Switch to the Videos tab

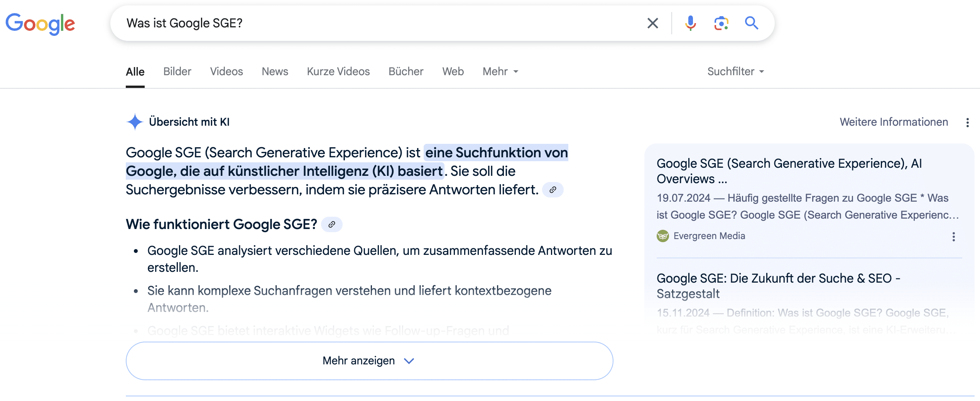tap(226, 72)
